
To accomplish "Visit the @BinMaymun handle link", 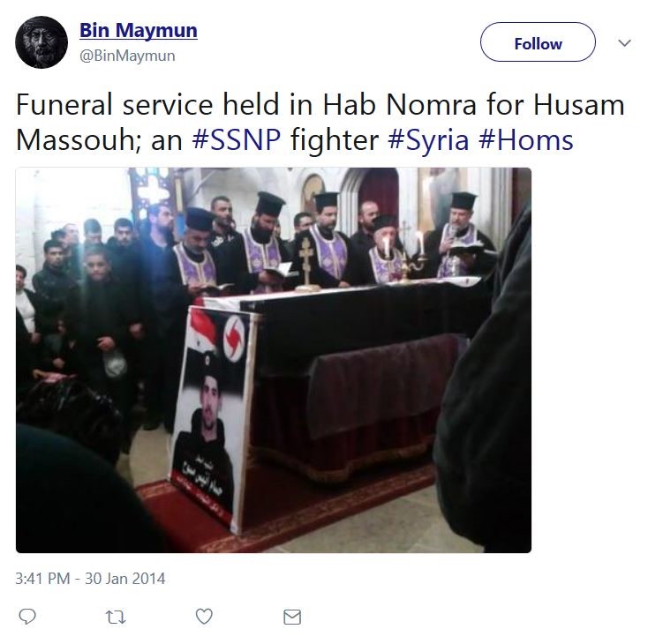I will click(x=127, y=56).
